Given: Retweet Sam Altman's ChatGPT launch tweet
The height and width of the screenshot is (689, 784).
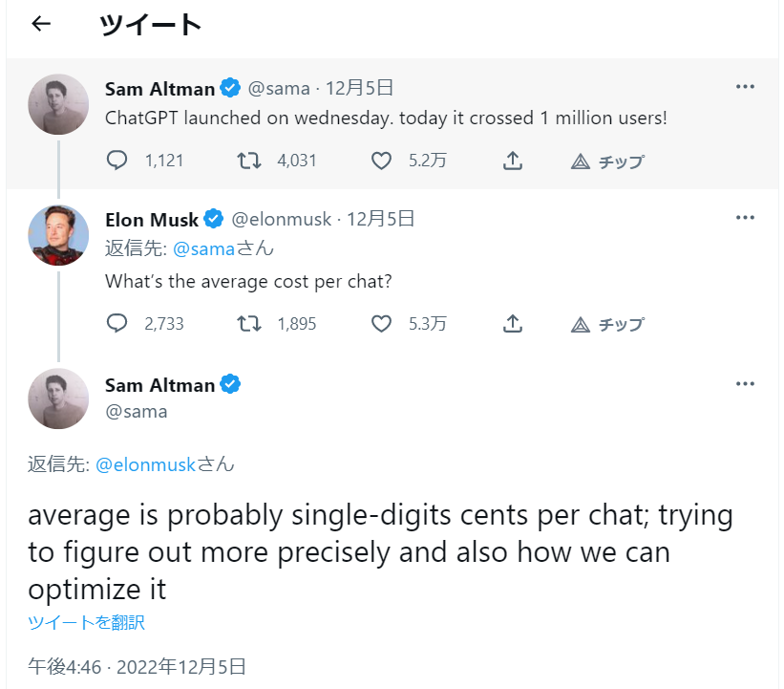Looking at the screenshot, I should (248, 161).
